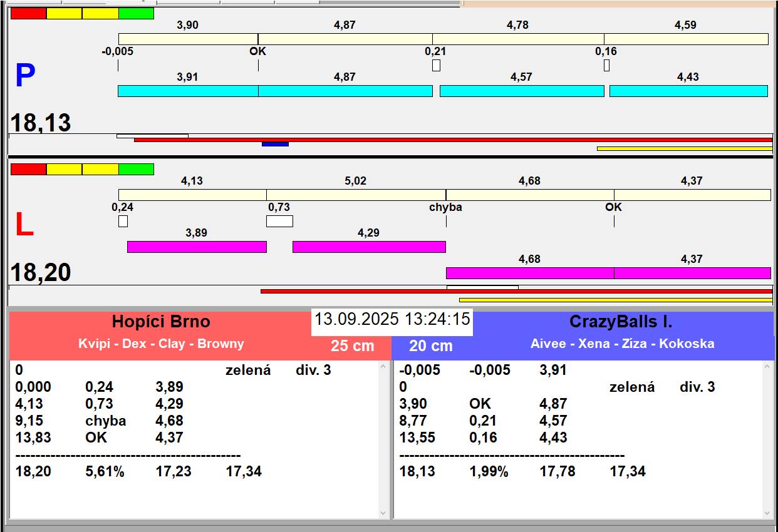Viewport: 778px width, 532px height.
Task: Click the red start light in lane L
Action: coord(29,169)
